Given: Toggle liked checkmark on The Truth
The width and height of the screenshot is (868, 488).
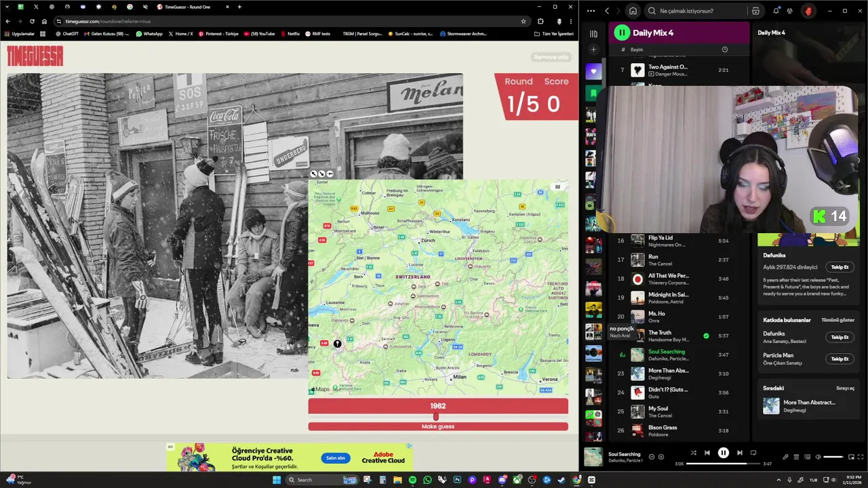Looking at the screenshot, I should (x=706, y=335).
